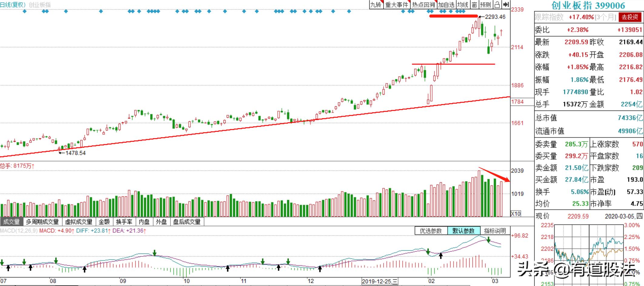The image size is (644, 286).
Task: Click the 涨幅 value +1.85%
Action: coord(577,67)
